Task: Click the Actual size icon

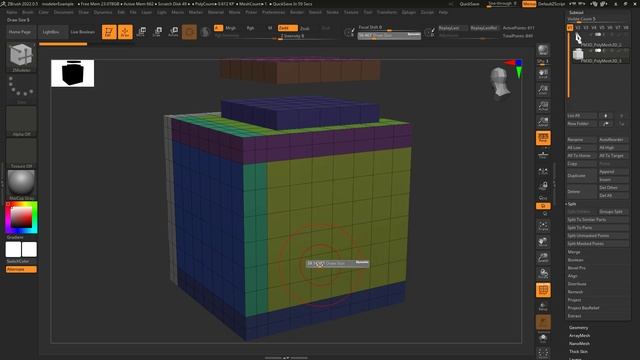Action: tap(543, 106)
